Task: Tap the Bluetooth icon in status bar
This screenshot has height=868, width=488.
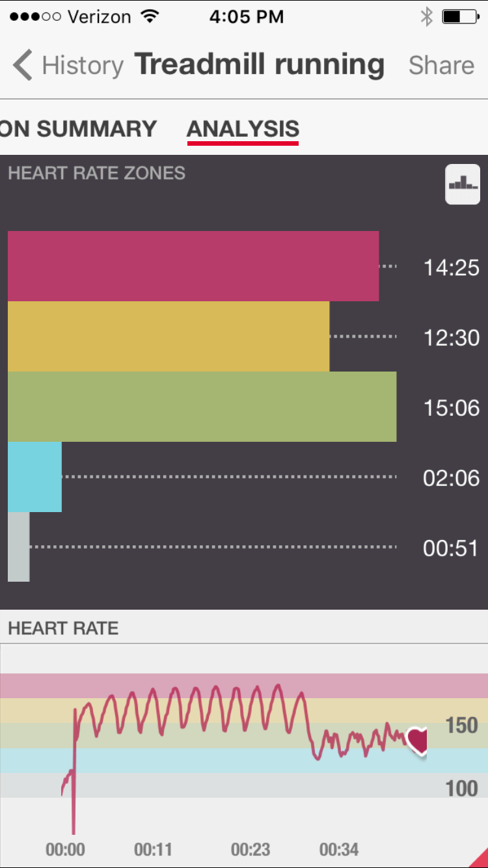Action: (x=426, y=16)
